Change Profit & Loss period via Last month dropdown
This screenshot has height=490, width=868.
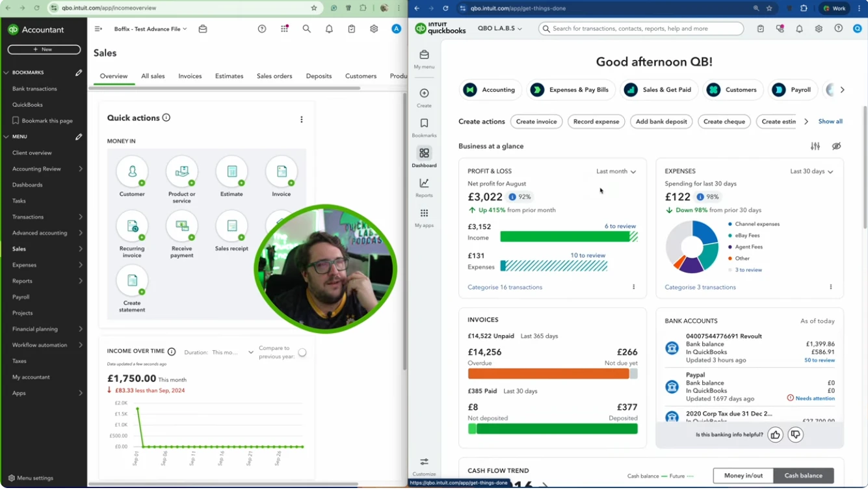click(615, 170)
